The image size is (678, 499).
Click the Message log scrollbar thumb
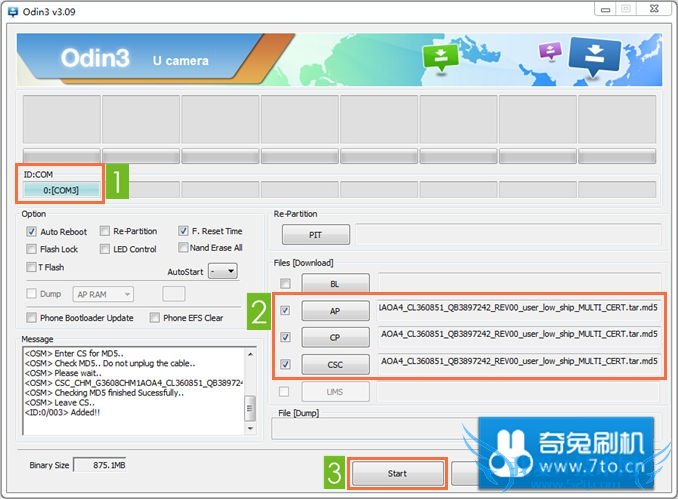point(250,408)
